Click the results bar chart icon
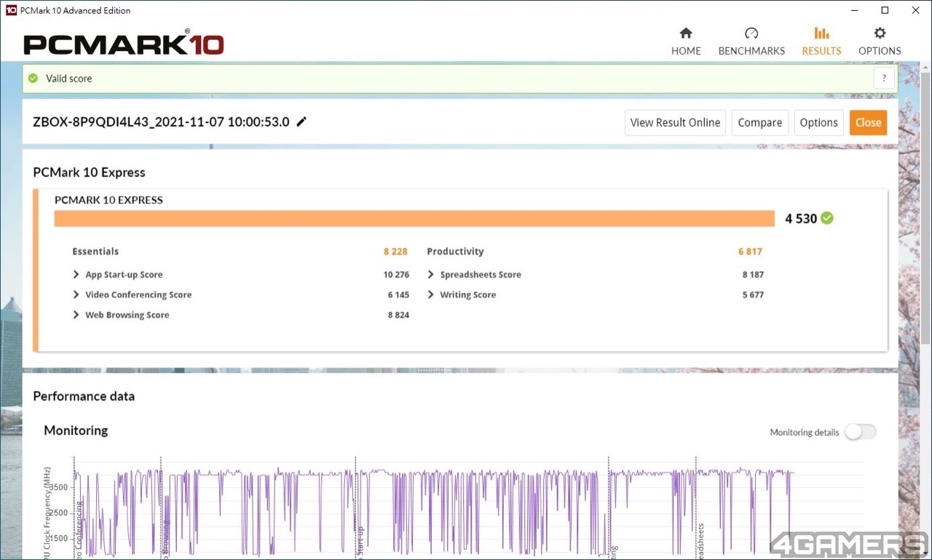 821,33
